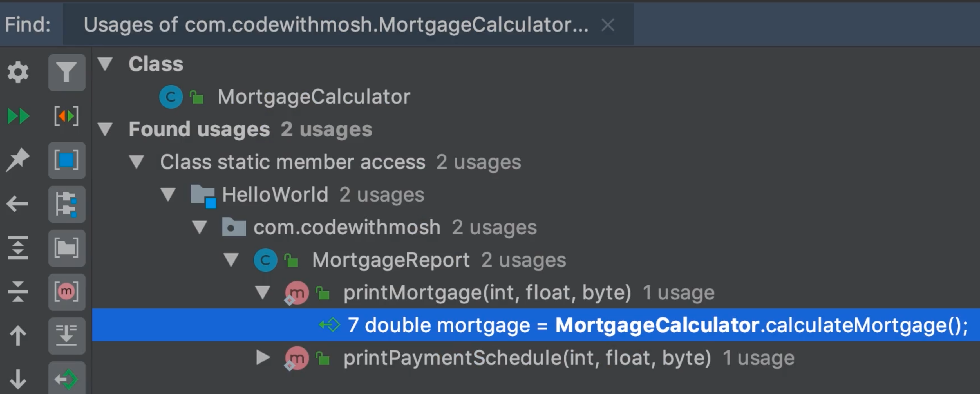The height and width of the screenshot is (394, 980).
Task: Close the Usages of MortgageCalculator tab
Action: point(608,25)
